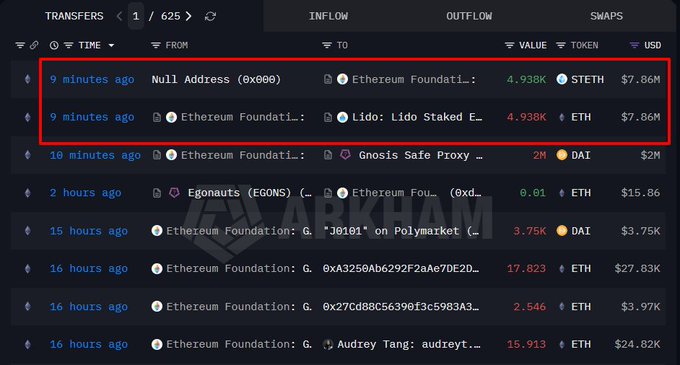
Task: Open Gnosis Safe Proxy recipient
Action: coord(420,155)
